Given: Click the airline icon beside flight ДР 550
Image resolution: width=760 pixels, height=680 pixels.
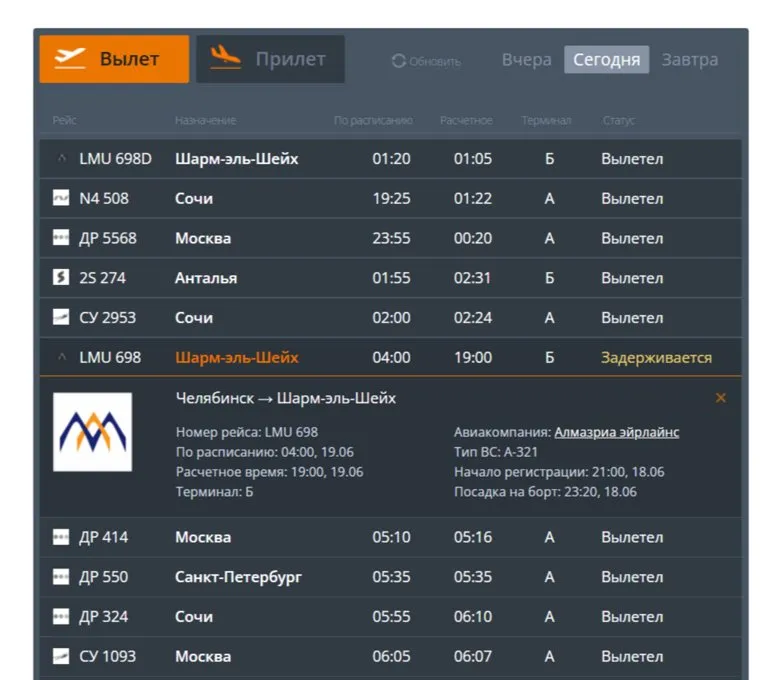Looking at the screenshot, I should (61, 577).
